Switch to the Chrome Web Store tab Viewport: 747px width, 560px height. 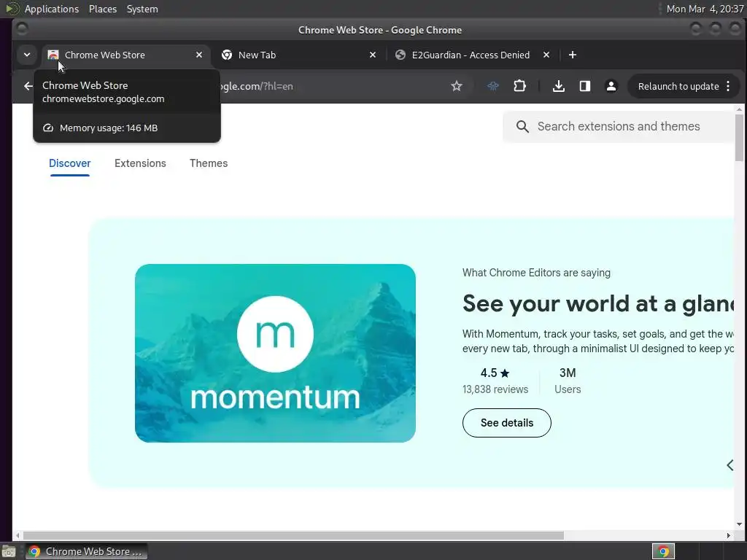125,55
